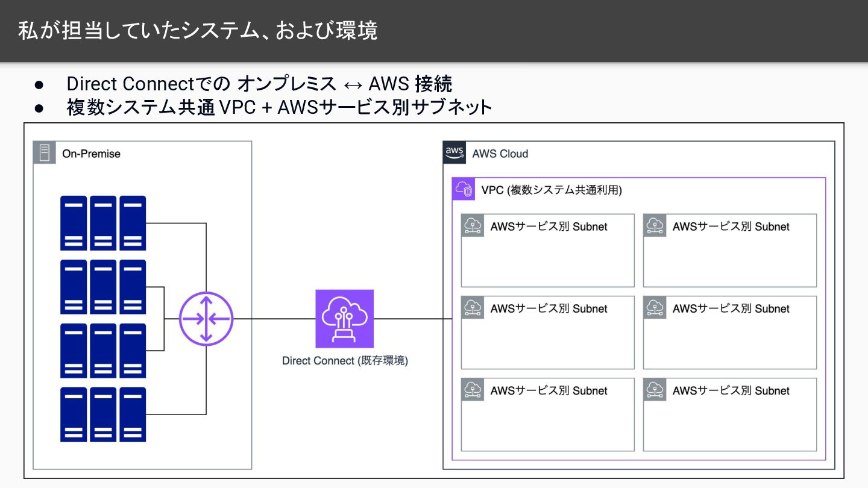Click the slide title 私が担当していたシステム、および環境
868x488 pixels.
pyautogui.click(x=198, y=31)
